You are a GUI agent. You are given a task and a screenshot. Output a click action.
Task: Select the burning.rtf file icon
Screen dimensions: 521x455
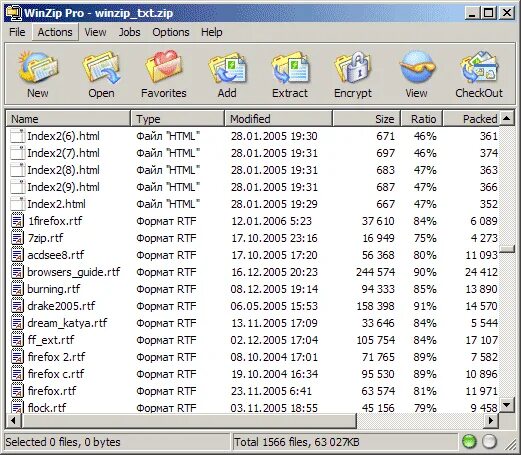pyautogui.click(x=17, y=289)
